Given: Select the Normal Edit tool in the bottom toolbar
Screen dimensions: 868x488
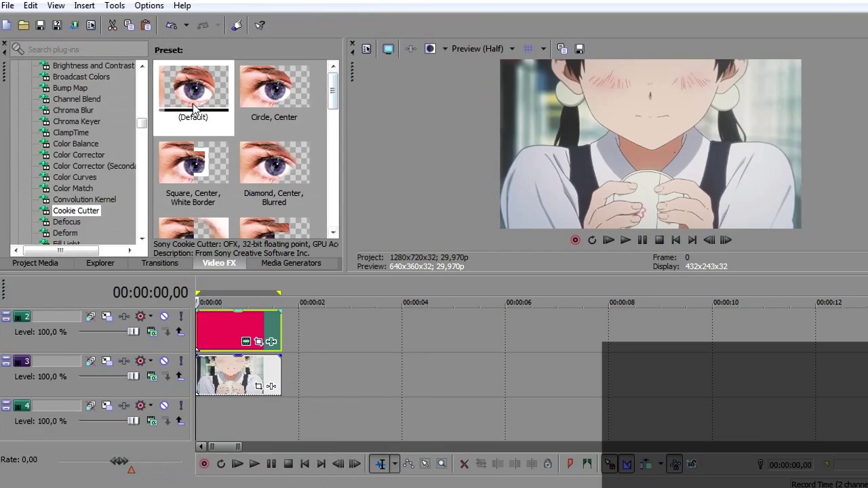Looking at the screenshot, I should coord(380,464).
